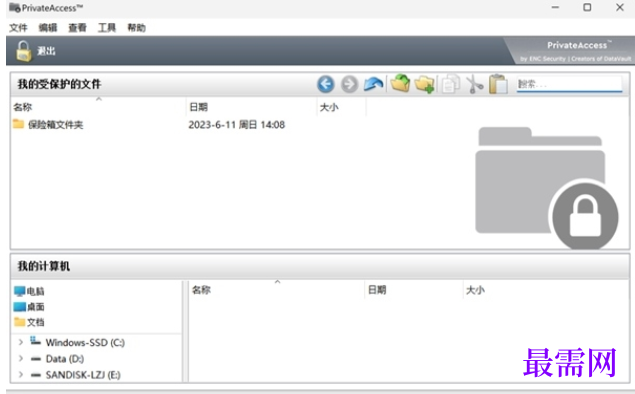This screenshot has height=394, width=635.
Task: Expand the Windows-SSD (C:) drive
Action: pyautogui.click(x=21, y=343)
